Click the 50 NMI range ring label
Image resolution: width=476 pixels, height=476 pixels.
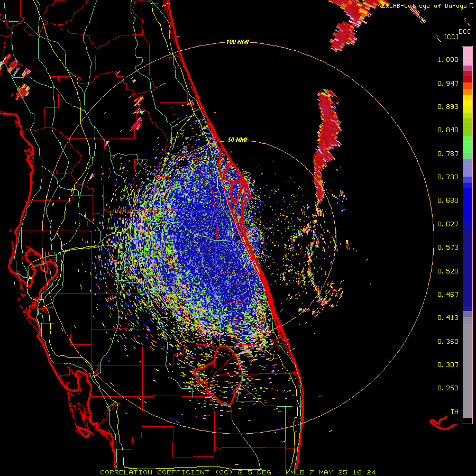pyautogui.click(x=237, y=140)
